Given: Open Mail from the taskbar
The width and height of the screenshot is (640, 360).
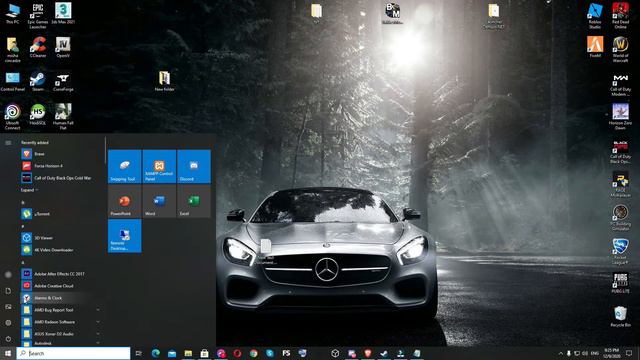Looking at the screenshot, I should click(x=172, y=353).
